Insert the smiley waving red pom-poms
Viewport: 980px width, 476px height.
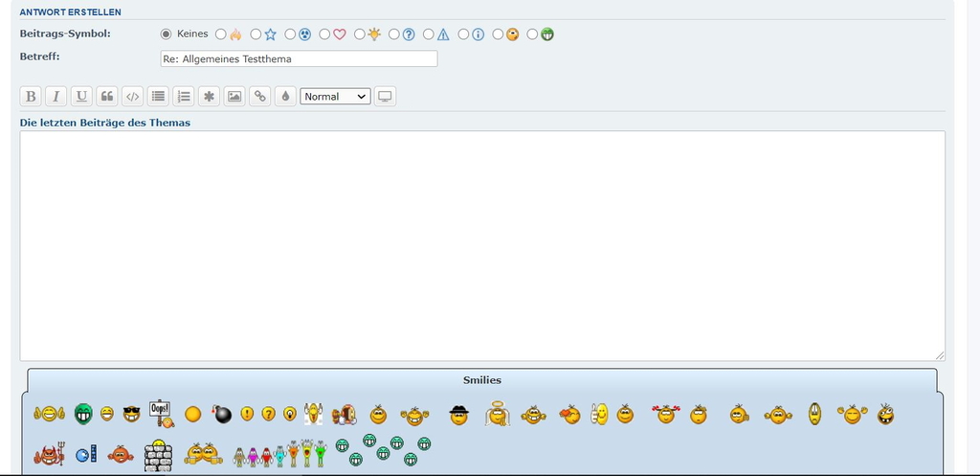tap(666, 414)
